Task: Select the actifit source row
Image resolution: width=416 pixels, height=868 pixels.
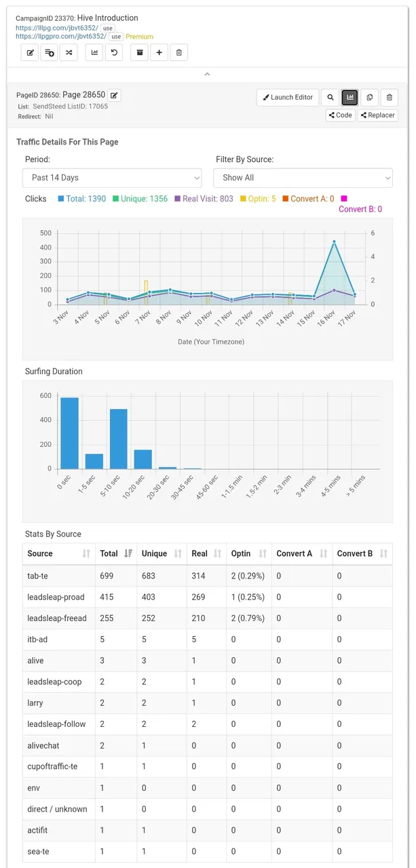Action: [207, 830]
